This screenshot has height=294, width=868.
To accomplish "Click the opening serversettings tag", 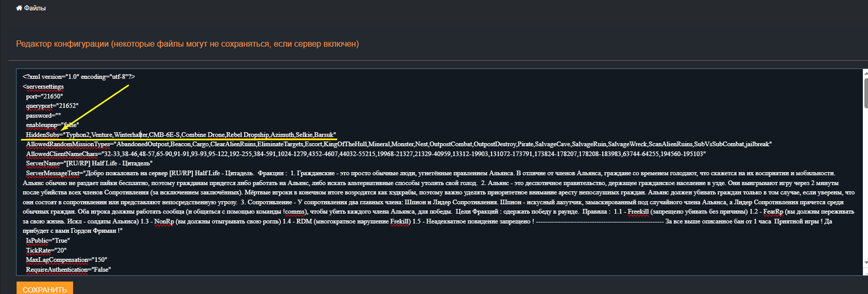I will [44, 87].
